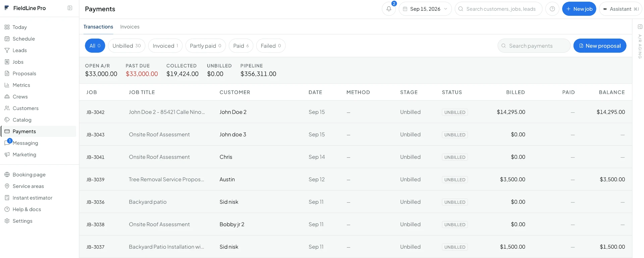Open the Sep 15, 2026 date dropdown
The height and width of the screenshot is (258, 644).
click(425, 9)
